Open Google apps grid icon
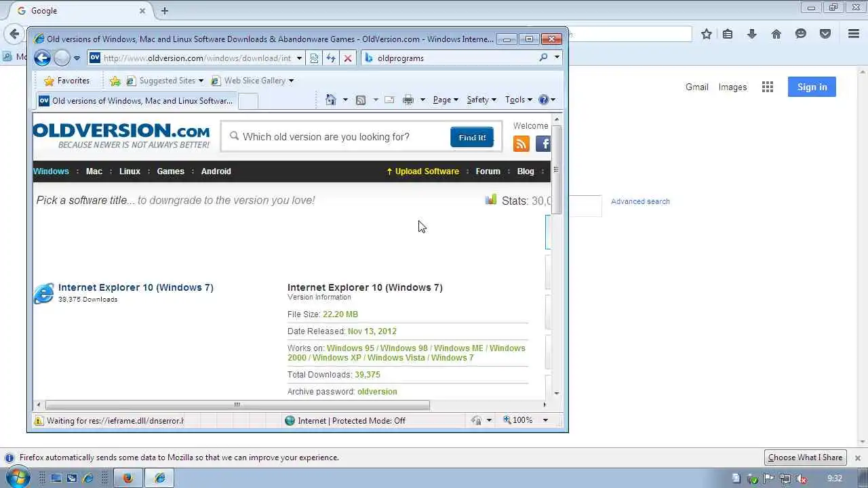Viewport: 868px width, 488px height. point(768,87)
